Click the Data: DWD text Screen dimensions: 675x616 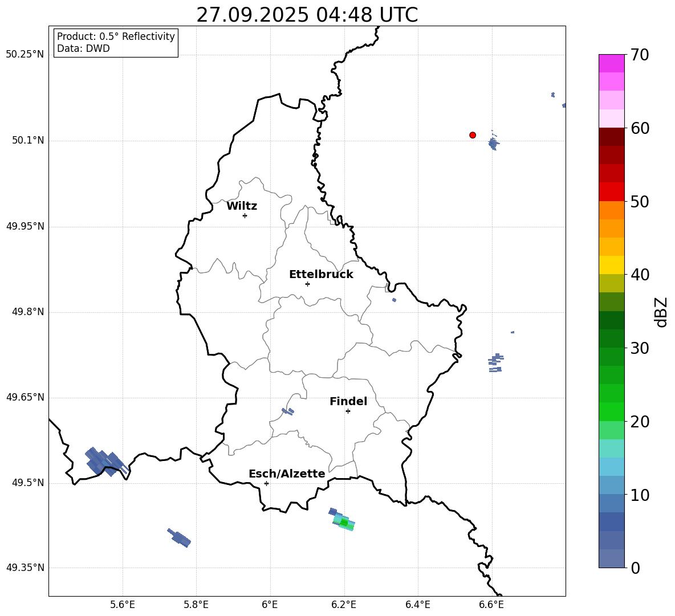[83, 48]
